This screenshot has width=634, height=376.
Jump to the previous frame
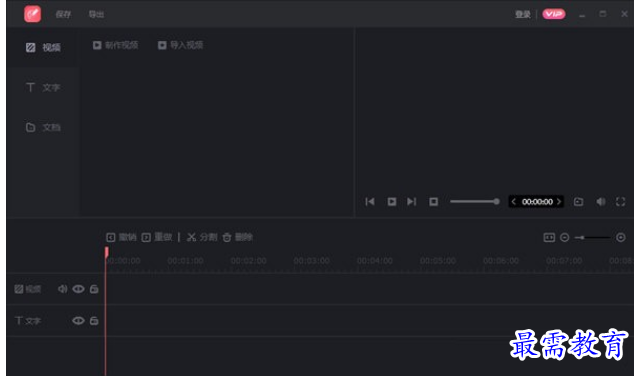coord(370,201)
